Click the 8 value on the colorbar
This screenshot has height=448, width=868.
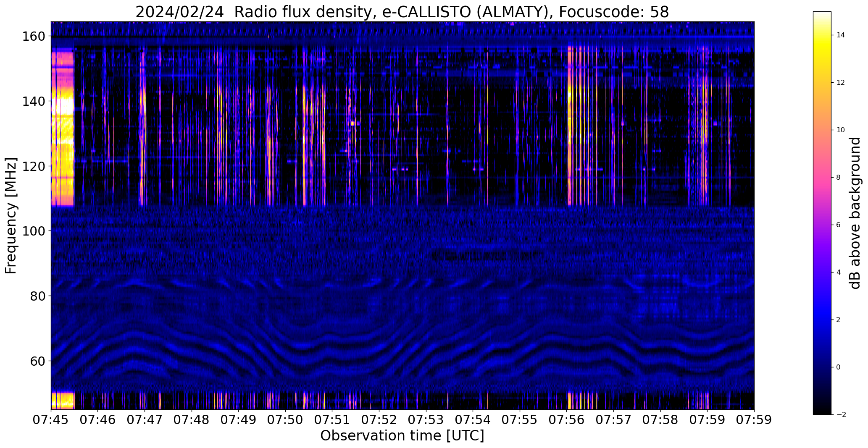tap(839, 178)
